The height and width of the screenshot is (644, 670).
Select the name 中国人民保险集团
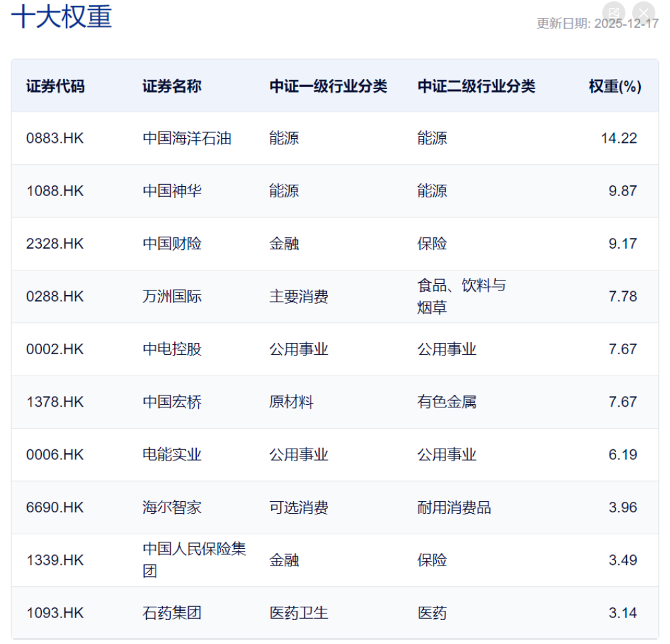(194, 560)
